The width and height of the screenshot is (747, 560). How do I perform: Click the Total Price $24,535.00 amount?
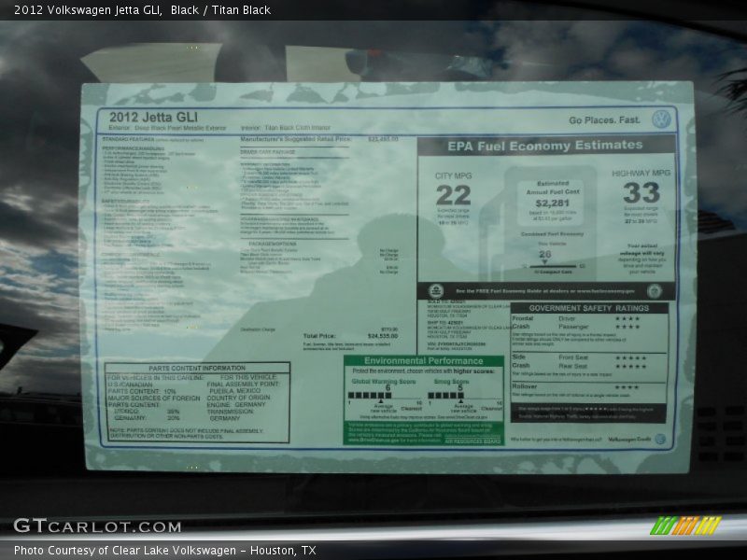382,336
